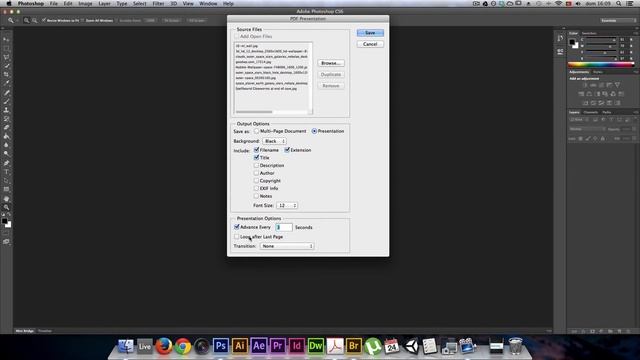Select the Dodge tool
The width and height of the screenshot is (640, 360).
point(6,154)
